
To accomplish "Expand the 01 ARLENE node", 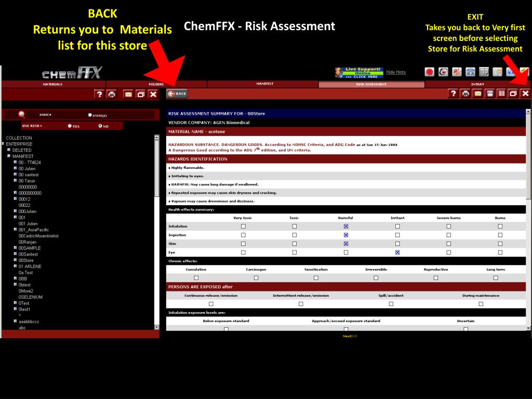I will pyautogui.click(x=15, y=266).
